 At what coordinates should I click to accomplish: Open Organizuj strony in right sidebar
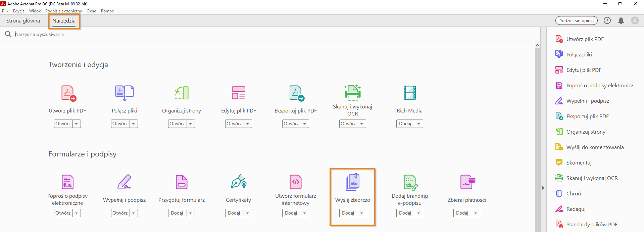pyautogui.click(x=580, y=132)
